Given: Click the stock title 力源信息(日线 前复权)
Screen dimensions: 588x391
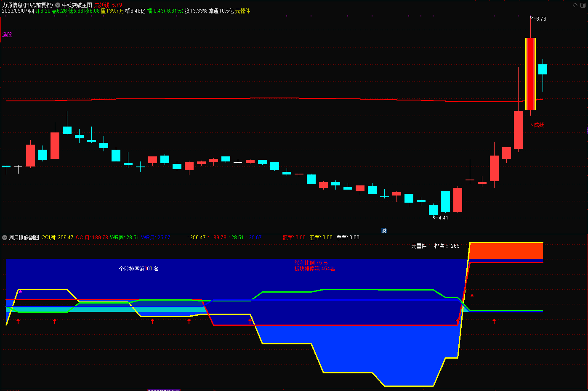Looking at the screenshot, I should point(28,5).
